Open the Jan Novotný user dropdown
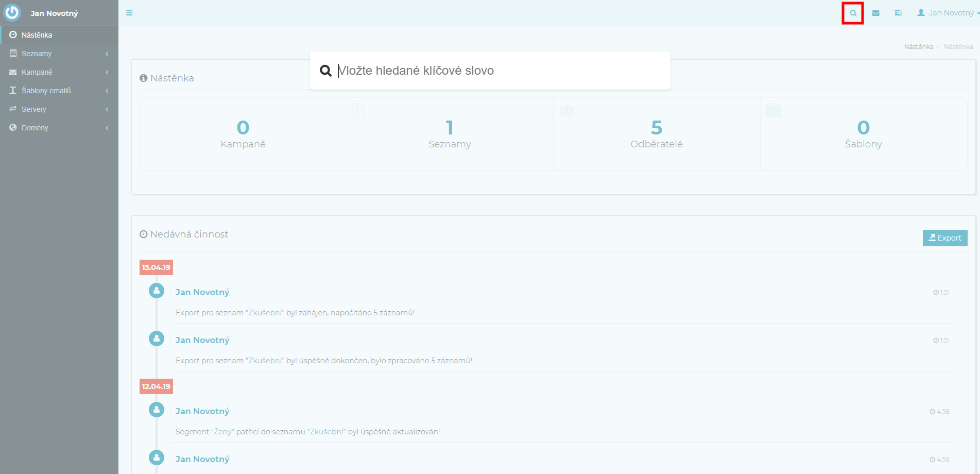The height and width of the screenshot is (474, 980). click(948, 13)
